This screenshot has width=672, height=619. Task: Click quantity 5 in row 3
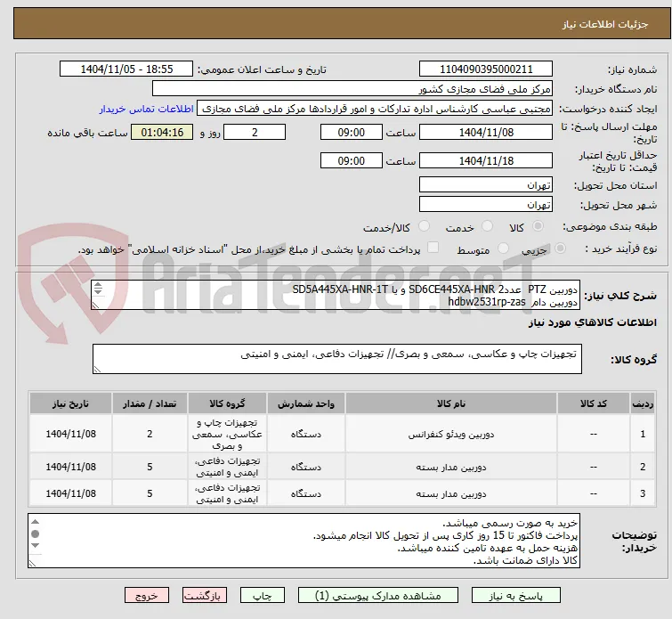click(150, 493)
